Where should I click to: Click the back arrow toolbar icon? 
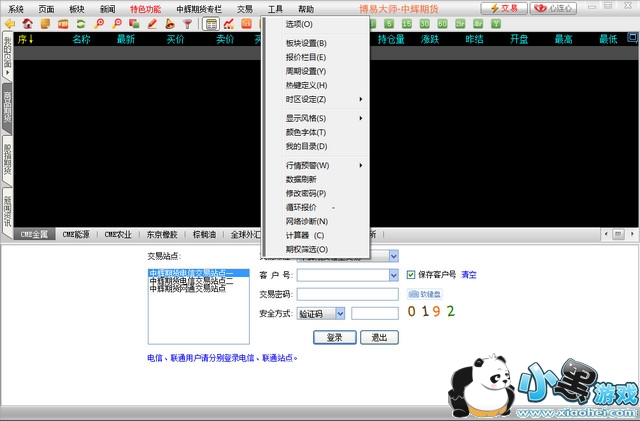10,23
